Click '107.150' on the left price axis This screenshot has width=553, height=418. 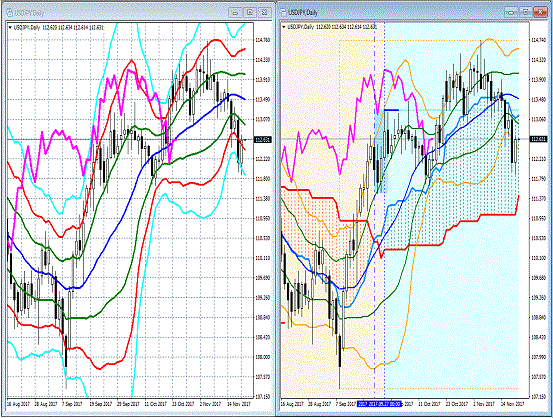[x=263, y=397]
